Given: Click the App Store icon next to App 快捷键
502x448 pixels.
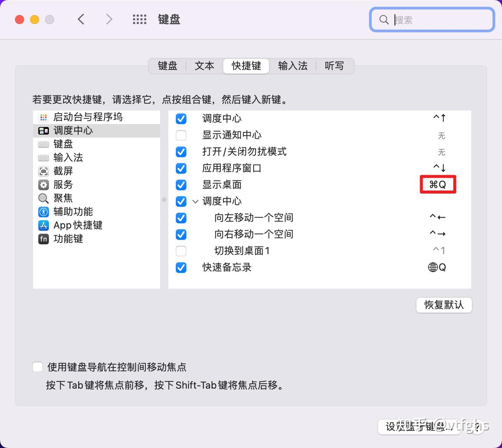Looking at the screenshot, I should pyautogui.click(x=44, y=226).
